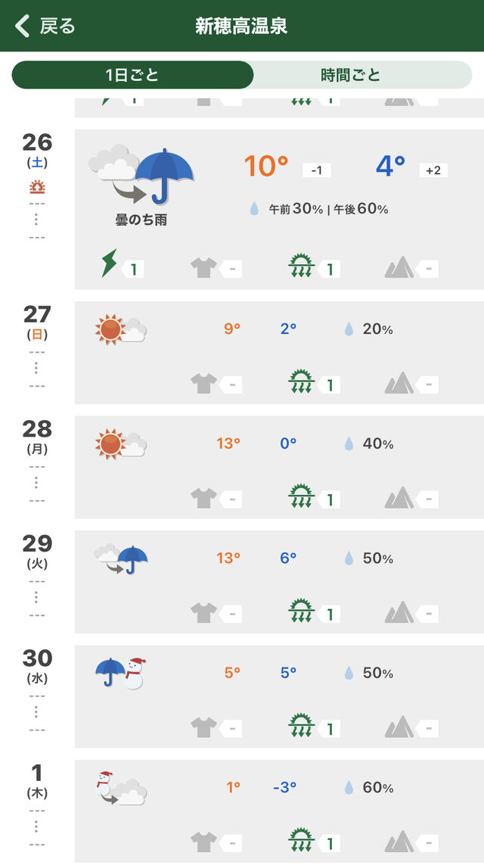Tap the sunny weather icon on day 27
This screenshot has width=484, height=868.
(120, 329)
